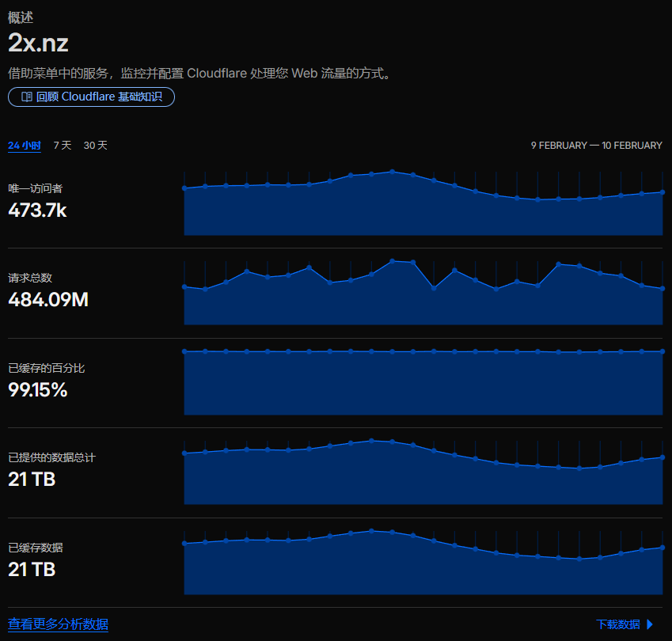Select the 24 小时 time range tab

click(x=25, y=146)
